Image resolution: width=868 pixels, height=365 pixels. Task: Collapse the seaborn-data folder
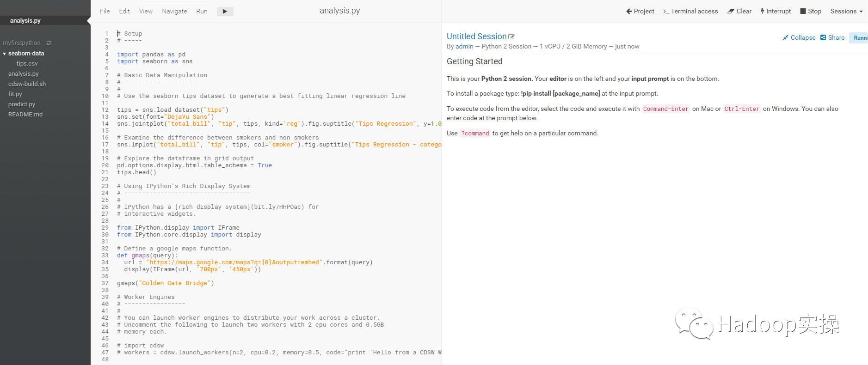(5, 54)
